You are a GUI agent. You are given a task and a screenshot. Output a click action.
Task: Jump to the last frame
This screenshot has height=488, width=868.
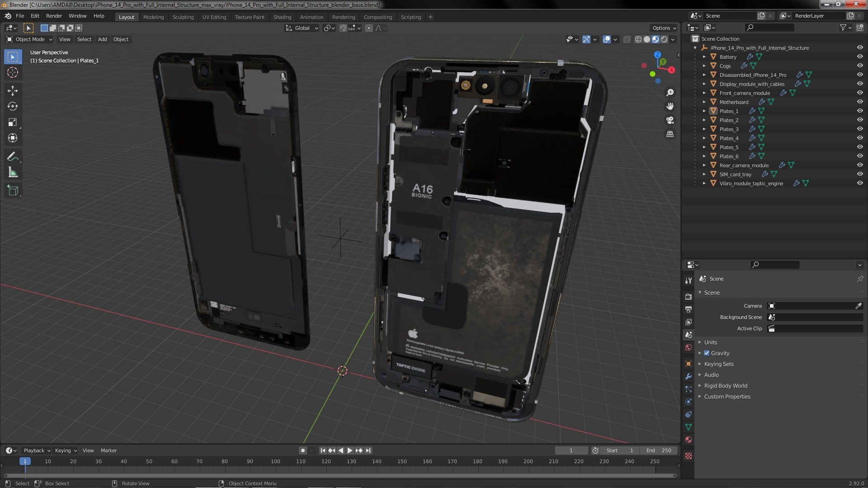click(368, 451)
